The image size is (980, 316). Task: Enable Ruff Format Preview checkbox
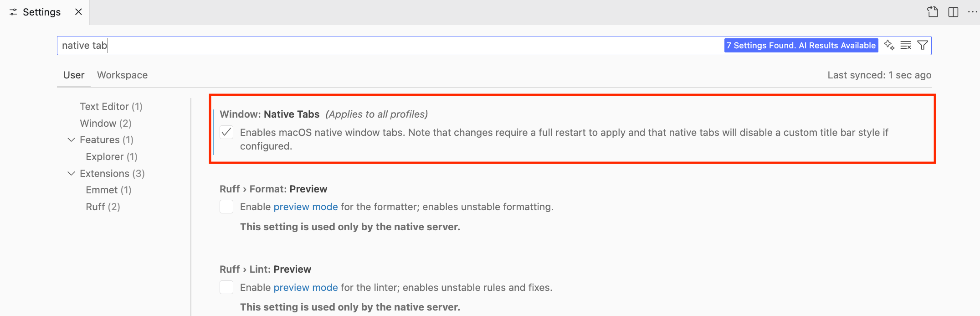pos(226,207)
